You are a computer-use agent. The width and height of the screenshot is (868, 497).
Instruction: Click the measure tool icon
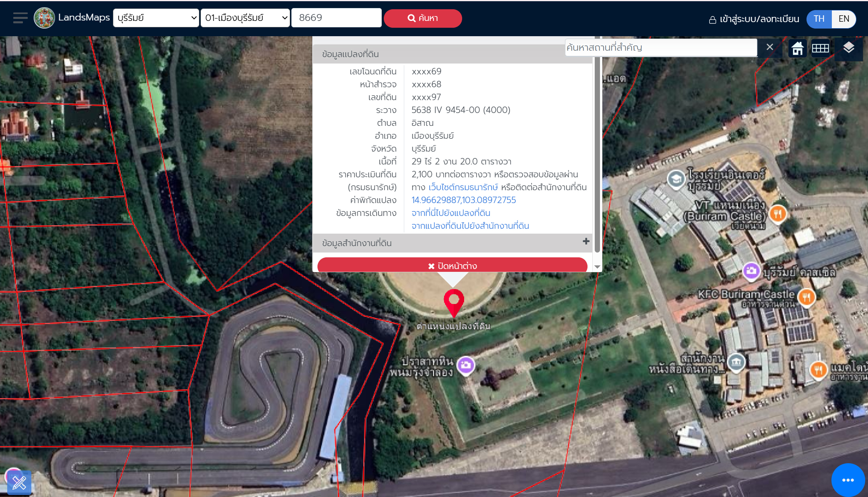19,482
